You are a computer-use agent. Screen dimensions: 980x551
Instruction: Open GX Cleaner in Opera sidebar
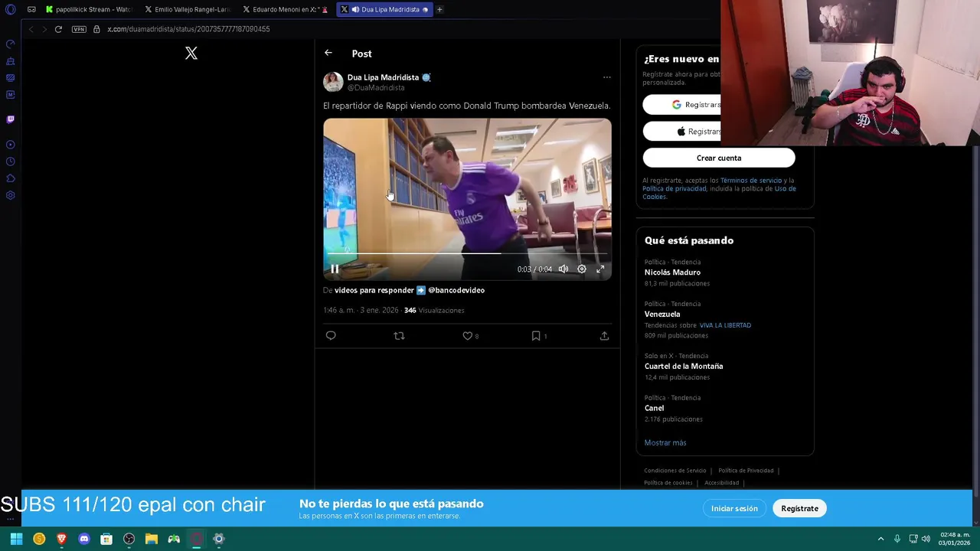[x=10, y=60]
